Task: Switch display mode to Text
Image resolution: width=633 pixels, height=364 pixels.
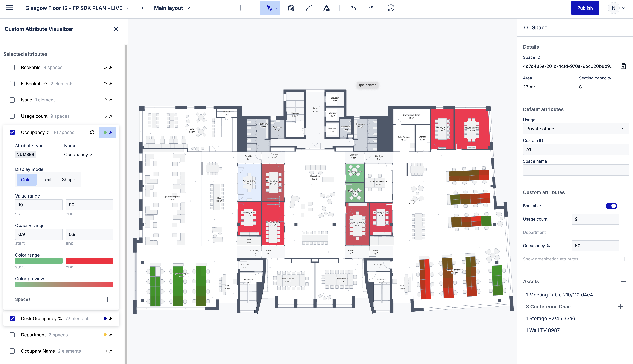Action: [x=47, y=179]
